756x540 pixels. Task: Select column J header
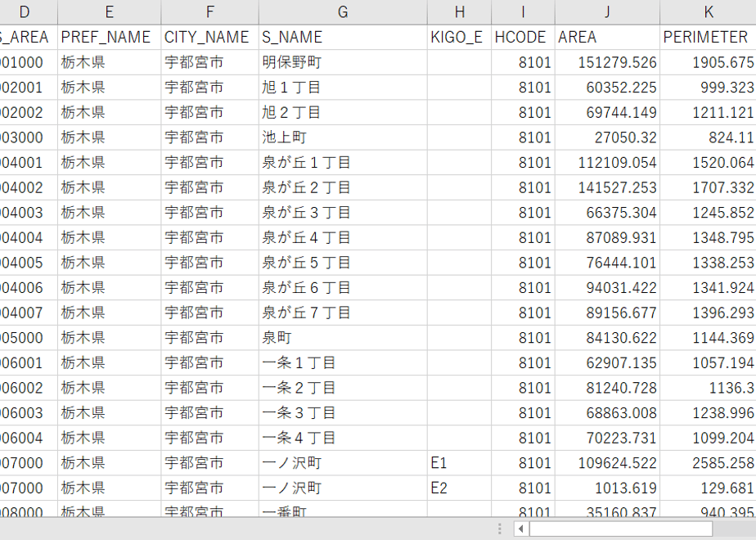[x=607, y=12]
